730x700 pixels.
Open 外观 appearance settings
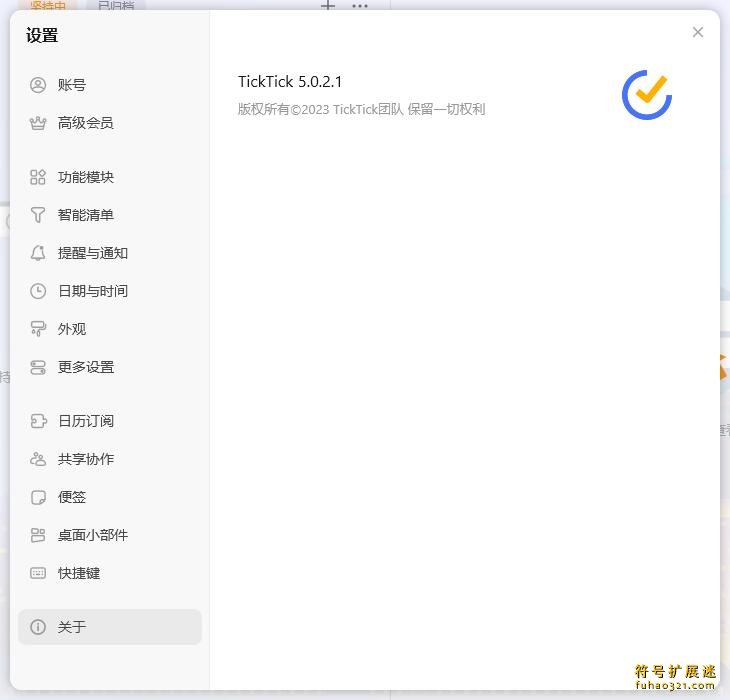coord(110,329)
